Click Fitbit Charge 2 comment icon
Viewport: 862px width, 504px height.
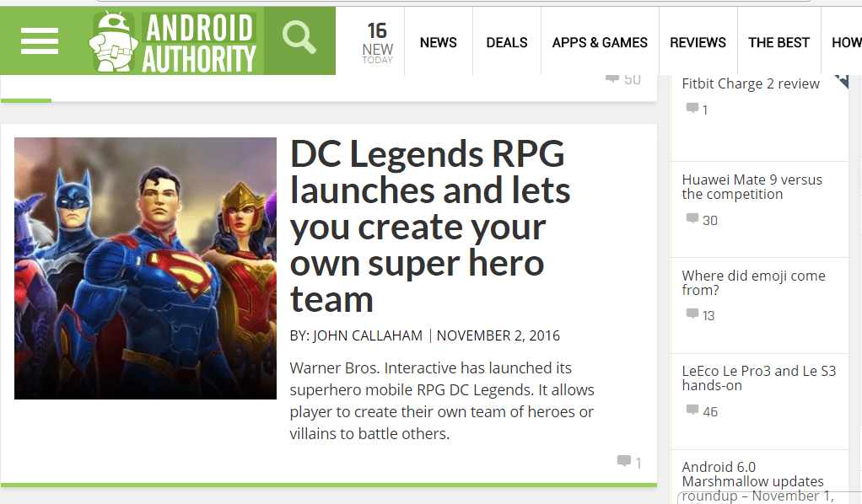click(x=692, y=108)
